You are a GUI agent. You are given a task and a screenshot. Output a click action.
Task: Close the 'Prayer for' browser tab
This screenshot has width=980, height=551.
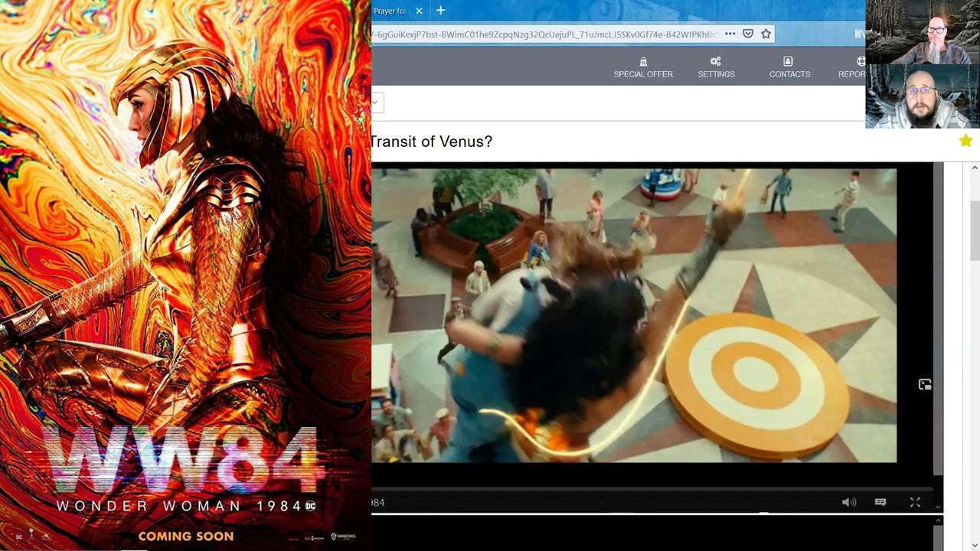(419, 11)
